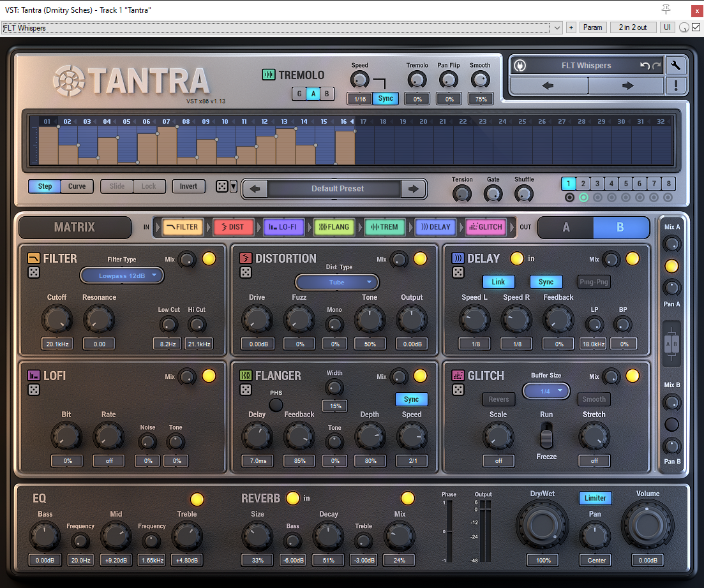Select previous sequencer Default Preset
Image resolution: width=704 pixels, height=588 pixels.
(x=255, y=189)
